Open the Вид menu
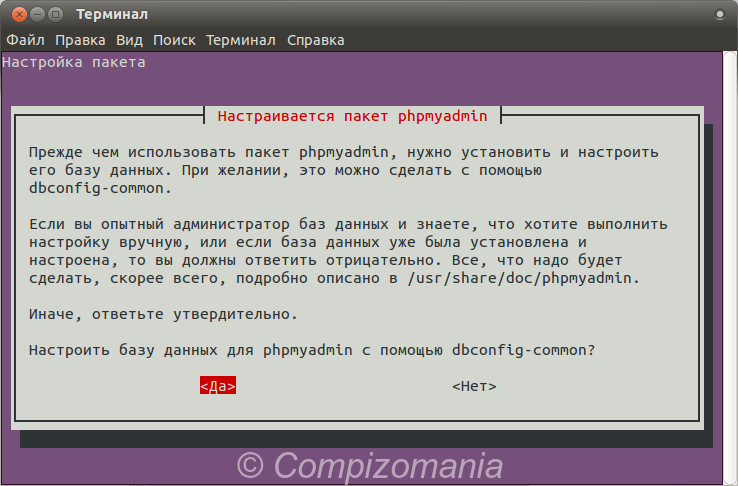The height and width of the screenshot is (486, 738). coord(129,40)
